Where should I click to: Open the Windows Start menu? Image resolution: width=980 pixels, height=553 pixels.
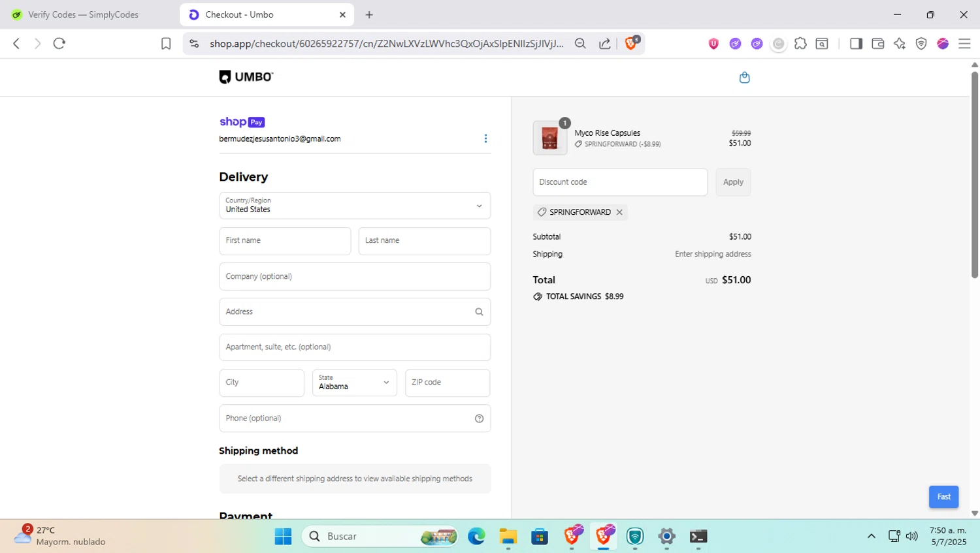[x=283, y=537]
